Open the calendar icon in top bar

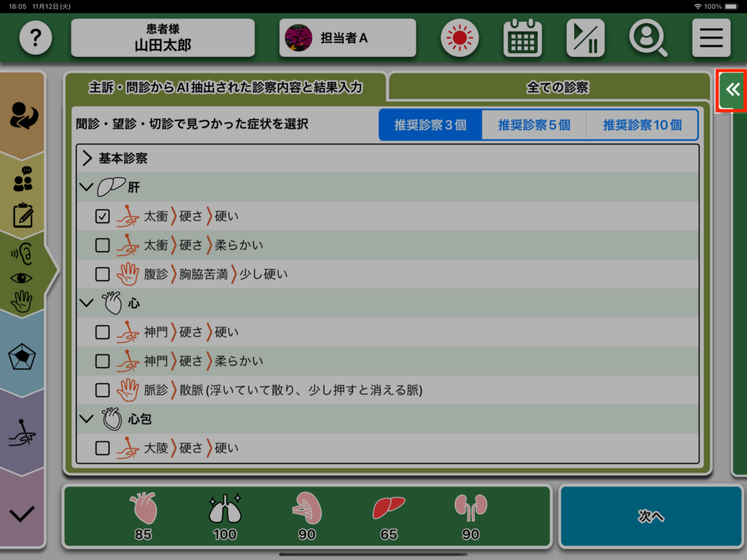point(522,38)
